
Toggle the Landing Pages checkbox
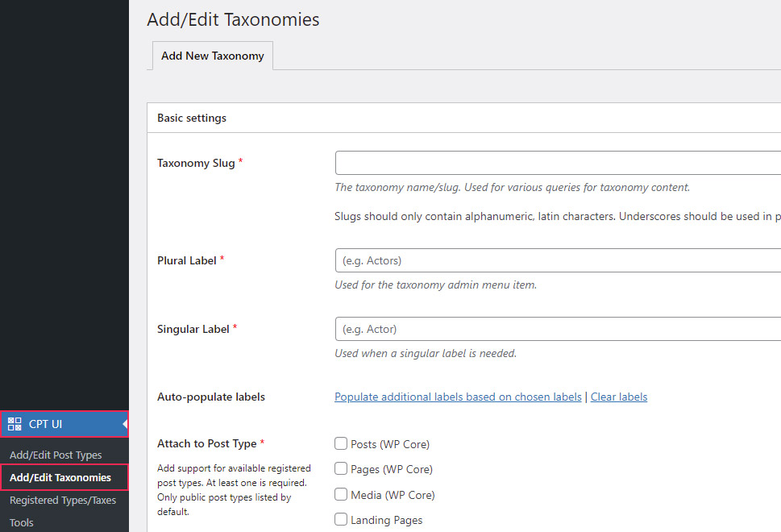pyautogui.click(x=342, y=520)
